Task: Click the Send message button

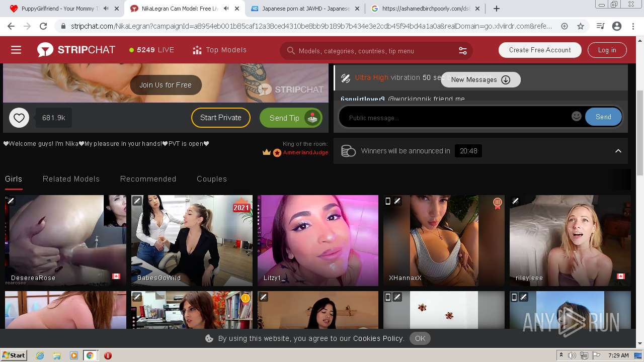Action: click(603, 117)
